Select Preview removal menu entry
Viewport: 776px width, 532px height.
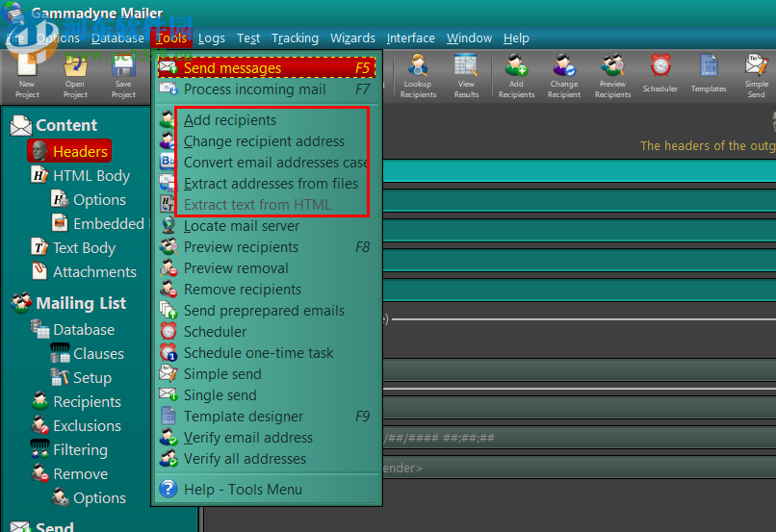click(267, 268)
